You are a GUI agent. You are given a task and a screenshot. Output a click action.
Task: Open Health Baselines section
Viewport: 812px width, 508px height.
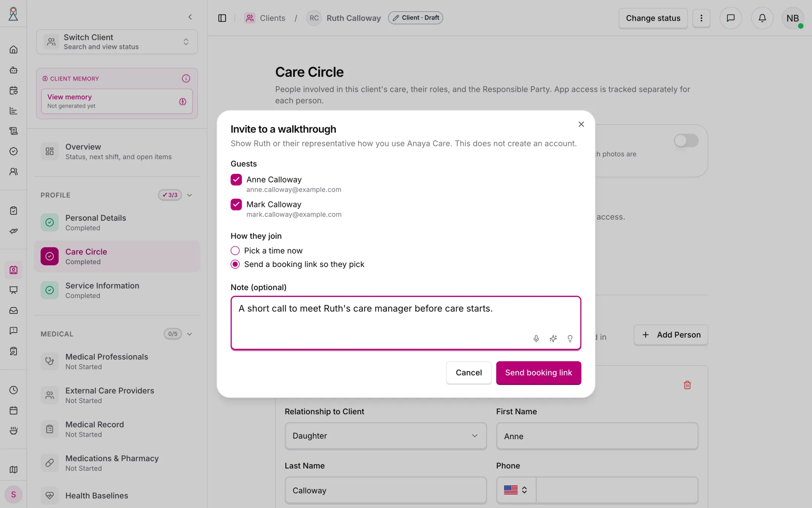tap(117, 496)
